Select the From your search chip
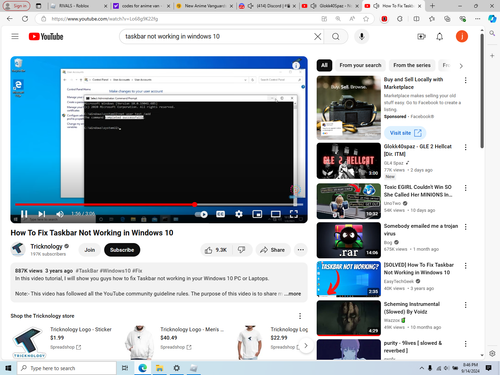This screenshot has width=500, height=375. pos(360,65)
